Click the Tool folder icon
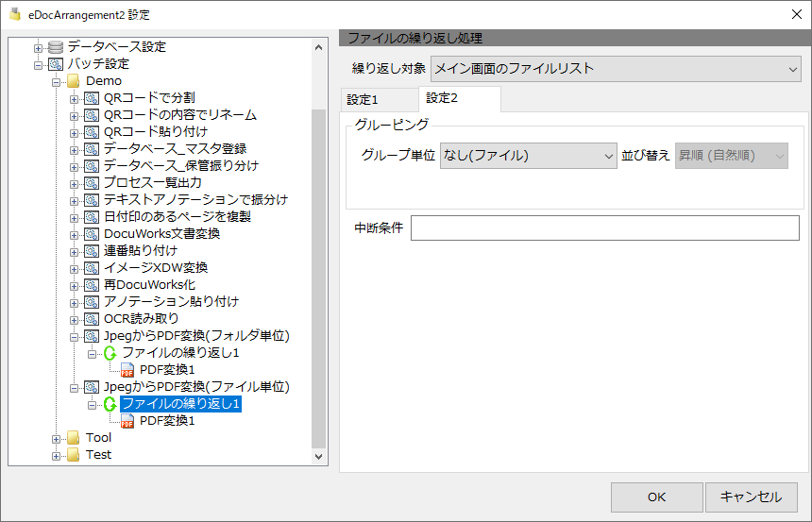812x522 pixels. coord(74,438)
